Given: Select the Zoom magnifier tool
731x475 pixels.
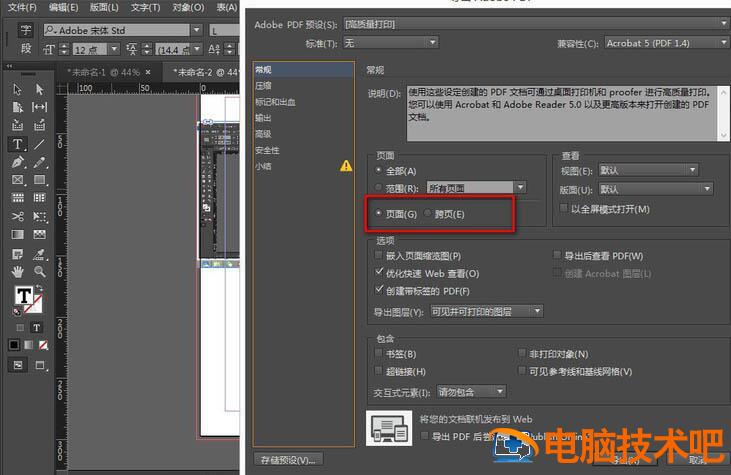Looking at the screenshot, I should [x=40, y=271].
